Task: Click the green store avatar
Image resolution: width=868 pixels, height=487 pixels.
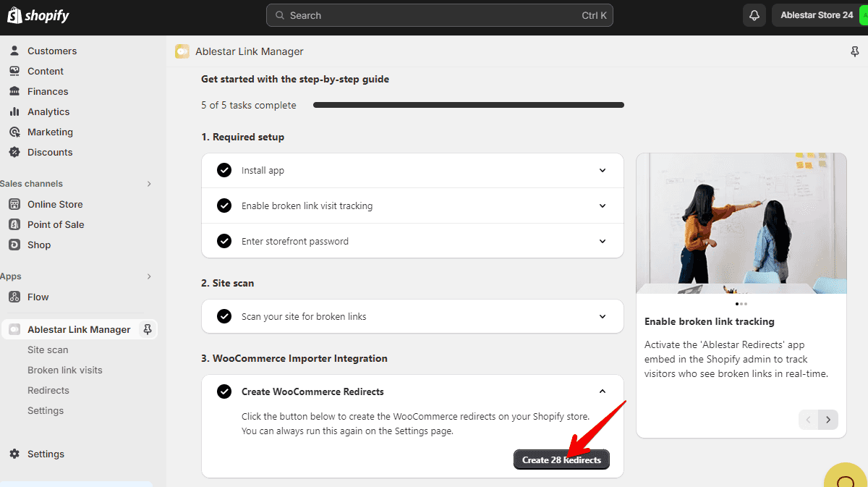Action: (863, 15)
